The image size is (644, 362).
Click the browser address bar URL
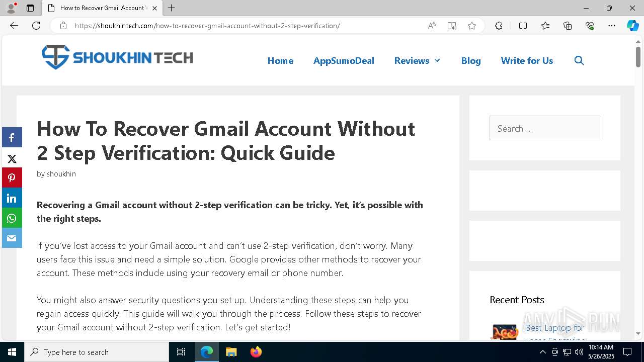point(207,26)
